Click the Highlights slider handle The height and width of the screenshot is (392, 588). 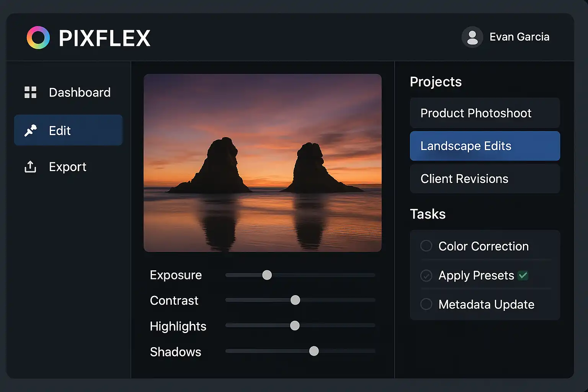coord(295,325)
